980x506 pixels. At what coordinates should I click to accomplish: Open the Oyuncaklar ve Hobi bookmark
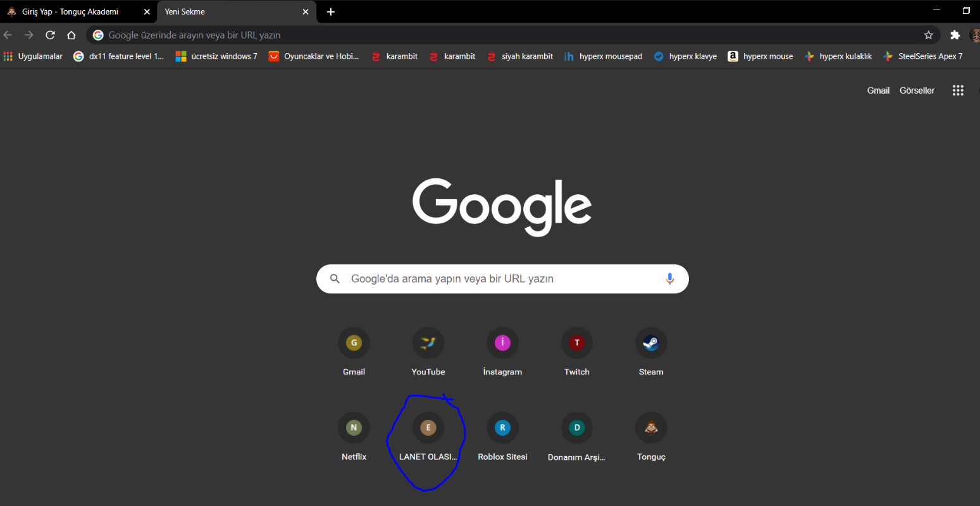coord(314,56)
